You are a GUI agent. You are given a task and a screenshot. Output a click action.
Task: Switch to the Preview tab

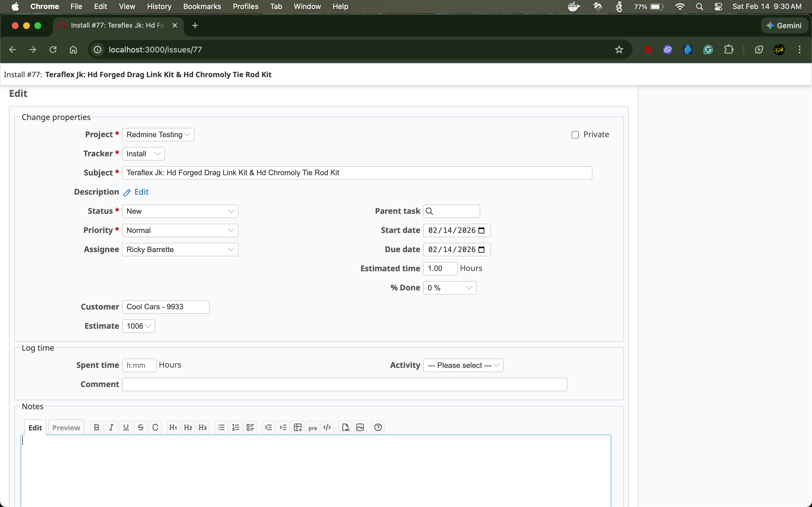66,428
